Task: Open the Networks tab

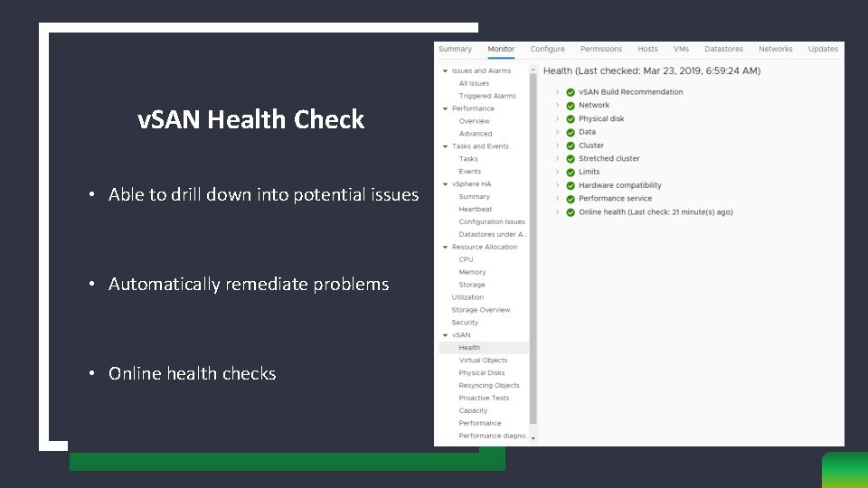Action: 776,49
